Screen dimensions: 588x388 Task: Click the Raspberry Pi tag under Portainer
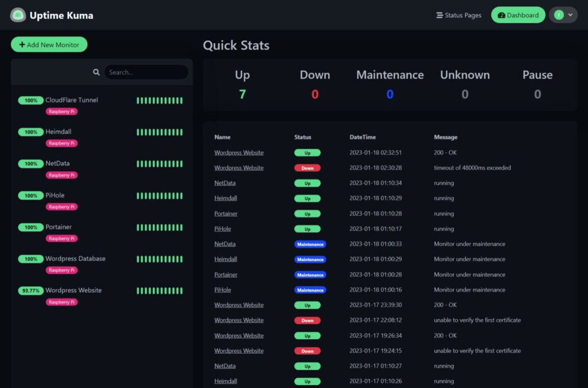tap(61, 239)
